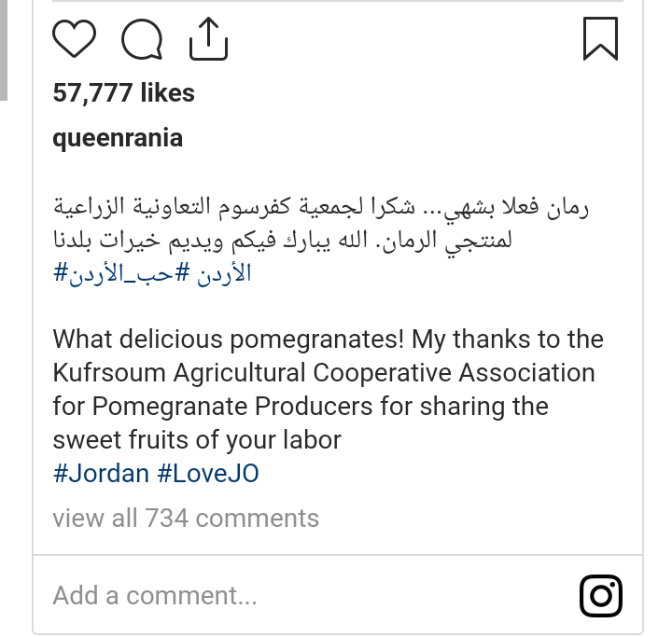The height and width of the screenshot is (637, 672).
Task: Expand view all 734 comments
Action: [x=186, y=519]
